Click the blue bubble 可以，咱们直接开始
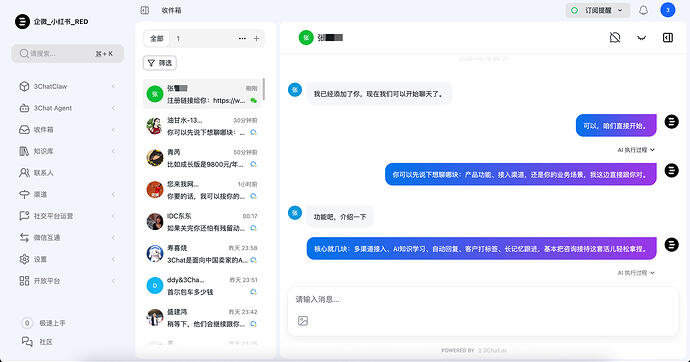This screenshot has width=690, height=362. 616,126
